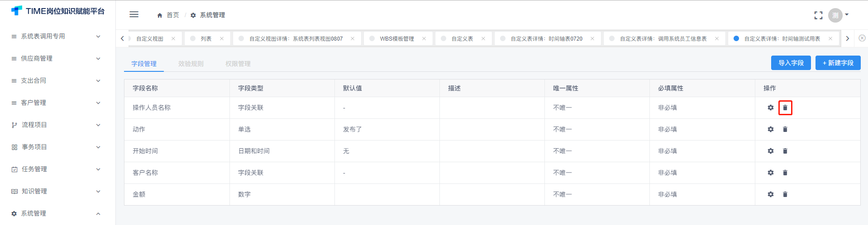The image size is (868, 225).
Task: Close the 自定义表 tab
Action: (483, 38)
